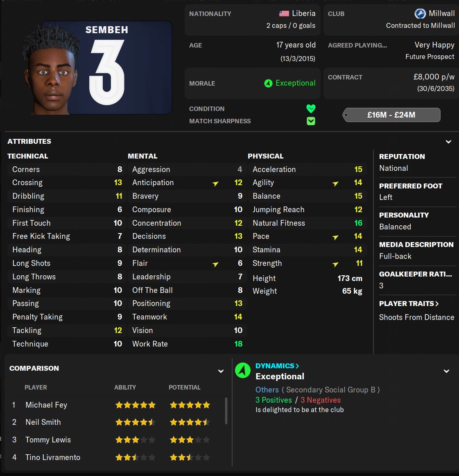Click the Anticipation yellow arrow indicator
Viewport: 459px width, 476px height.
tap(215, 184)
